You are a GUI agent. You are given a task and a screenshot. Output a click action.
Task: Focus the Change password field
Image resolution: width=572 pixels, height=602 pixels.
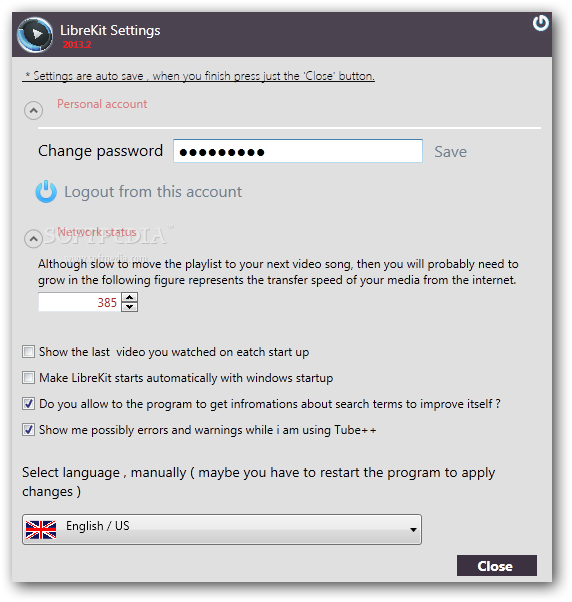[298, 151]
